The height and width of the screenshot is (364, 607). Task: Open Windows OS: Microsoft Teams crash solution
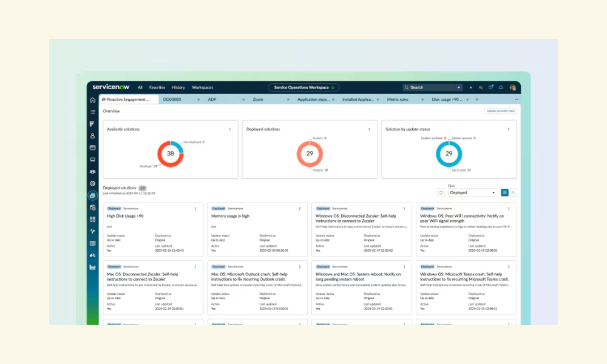click(x=464, y=277)
